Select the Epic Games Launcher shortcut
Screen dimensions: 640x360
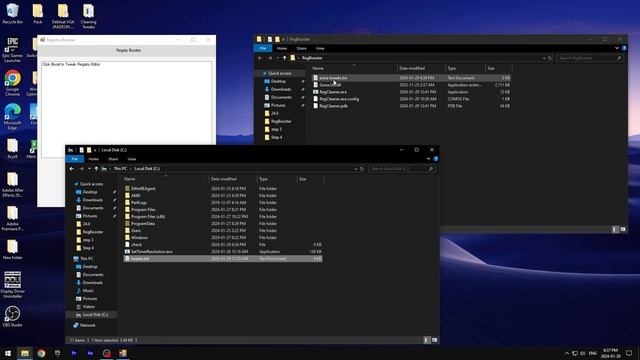[x=12, y=50]
